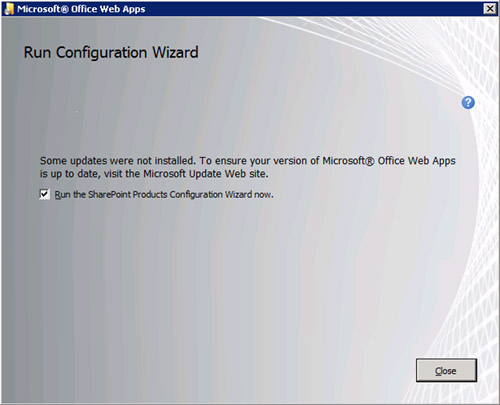
Task: Click the word 'Microsoft®' in the message body
Action: click(348, 161)
